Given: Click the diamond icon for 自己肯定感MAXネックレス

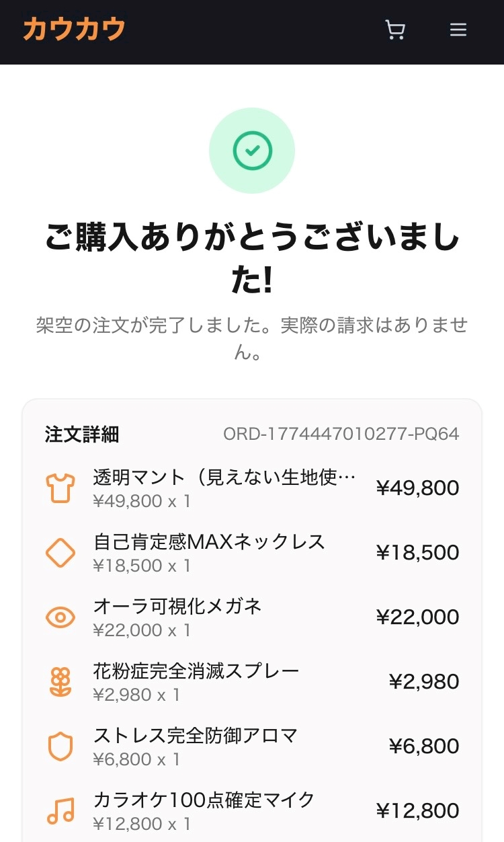Looking at the screenshot, I should pyautogui.click(x=60, y=553).
